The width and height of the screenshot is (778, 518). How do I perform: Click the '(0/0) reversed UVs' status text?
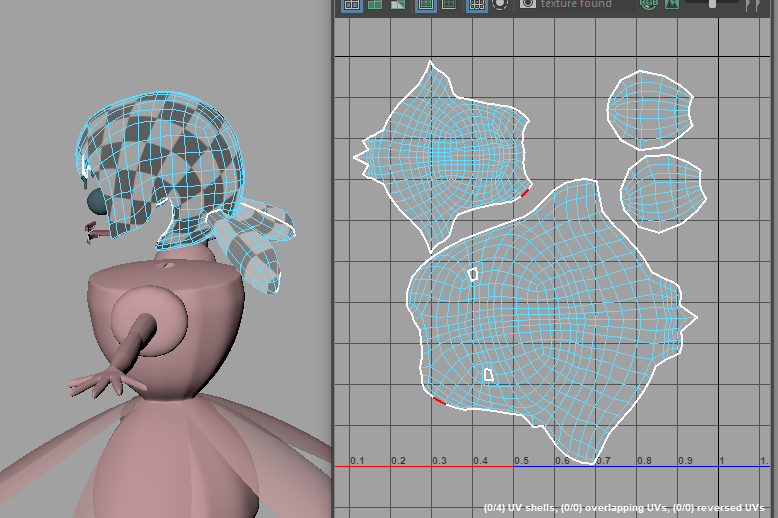coord(718,508)
